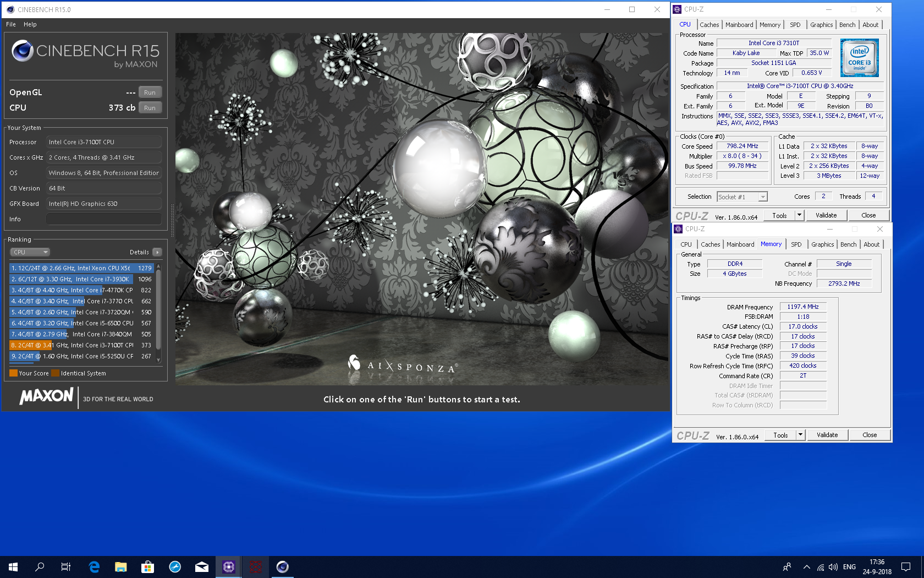
Task: Click the MAXON logo
Action: (x=46, y=396)
